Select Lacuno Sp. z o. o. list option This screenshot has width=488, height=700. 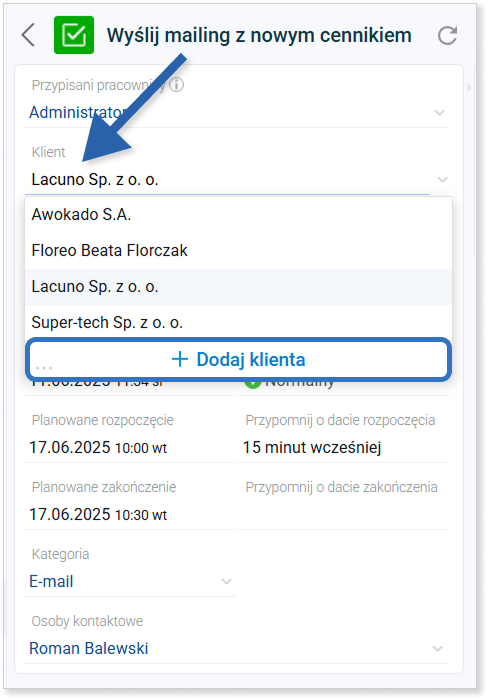(238, 287)
